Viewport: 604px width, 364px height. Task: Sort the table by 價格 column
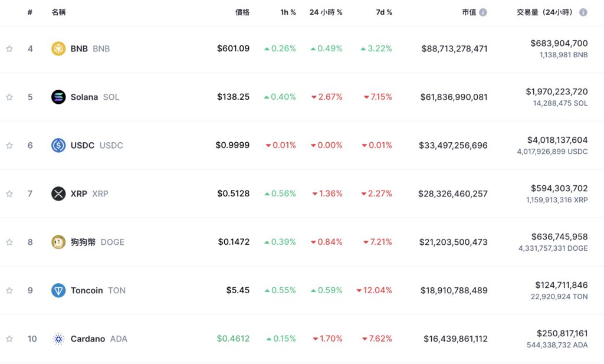point(242,12)
